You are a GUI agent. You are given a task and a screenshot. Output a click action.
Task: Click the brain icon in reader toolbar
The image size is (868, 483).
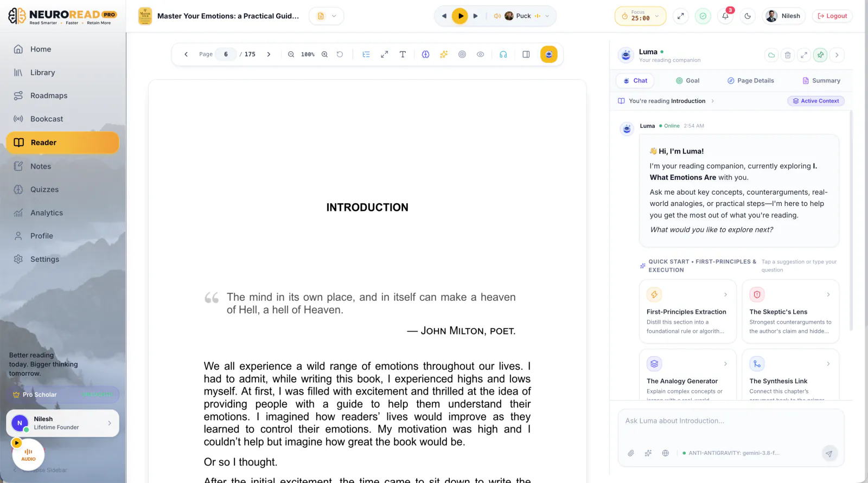426,54
